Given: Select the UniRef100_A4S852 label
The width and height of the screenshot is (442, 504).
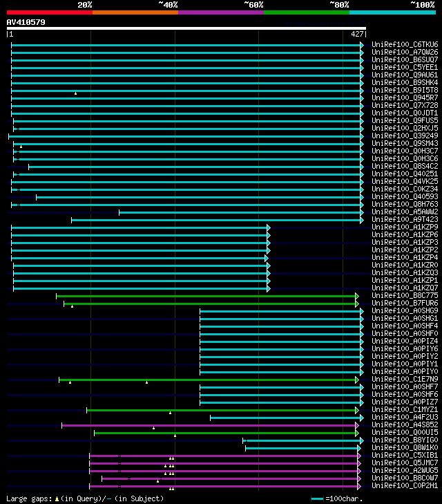Looking at the screenshot, I should (405, 425).
